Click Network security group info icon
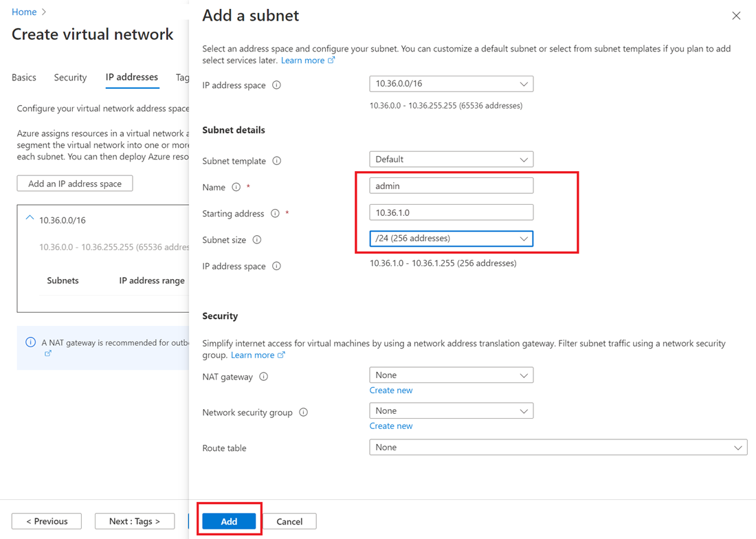This screenshot has height=539, width=756. (x=302, y=412)
